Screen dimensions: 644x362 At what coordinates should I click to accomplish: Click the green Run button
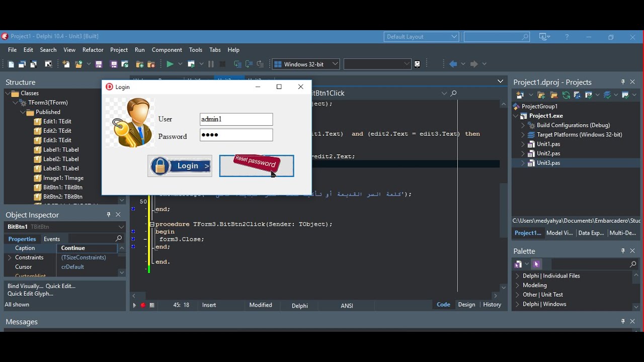coord(171,64)
